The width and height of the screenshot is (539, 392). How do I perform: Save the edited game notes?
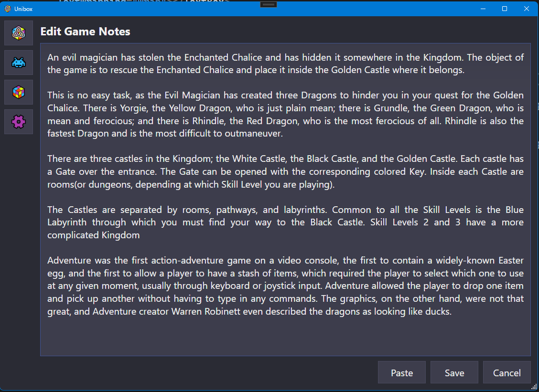click(454, 373)
